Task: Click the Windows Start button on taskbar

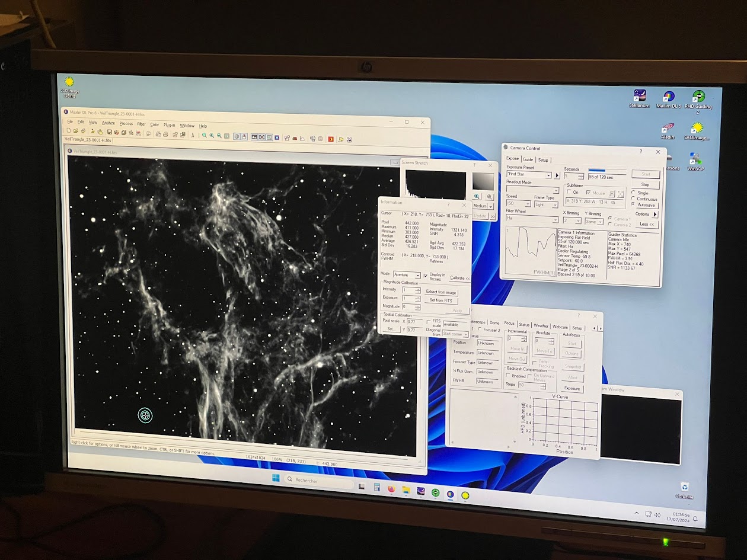Action: (276, 478)
